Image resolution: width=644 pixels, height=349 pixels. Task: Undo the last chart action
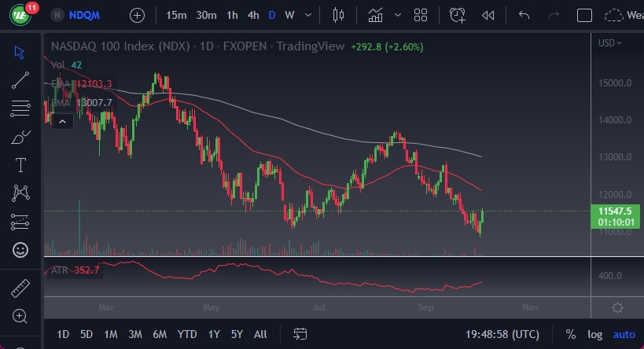tap(524, 16)
